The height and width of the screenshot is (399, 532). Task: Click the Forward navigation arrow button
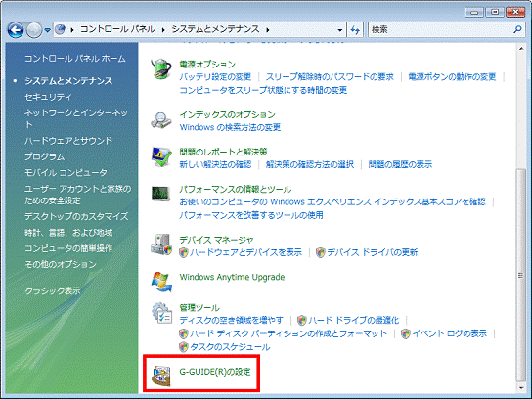34,30
